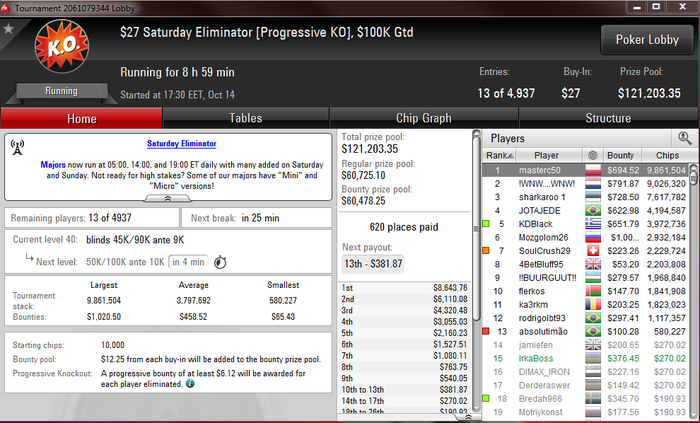The width and height of the screenshot is (700, 423).
Task: Sort players by Rank column
Action: point(500,155)
